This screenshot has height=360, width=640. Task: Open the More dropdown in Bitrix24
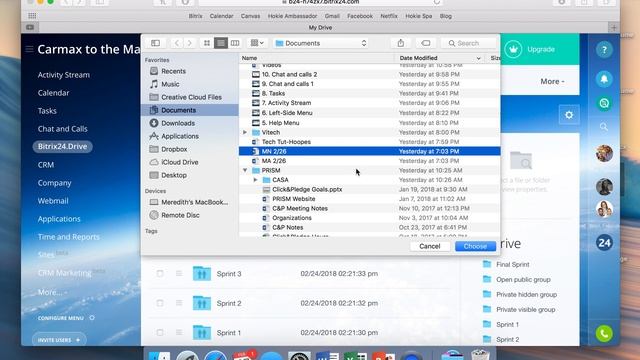[552, 81]
